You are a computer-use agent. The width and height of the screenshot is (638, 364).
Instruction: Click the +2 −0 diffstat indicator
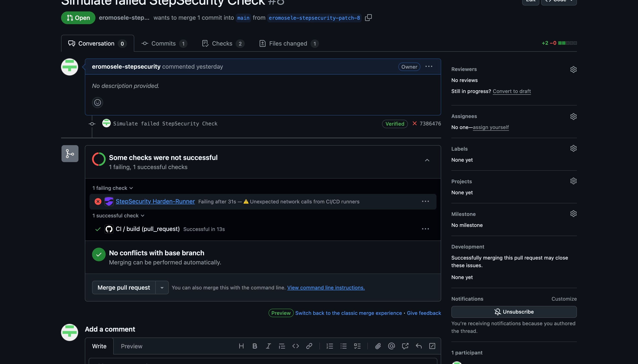point(559,43)
